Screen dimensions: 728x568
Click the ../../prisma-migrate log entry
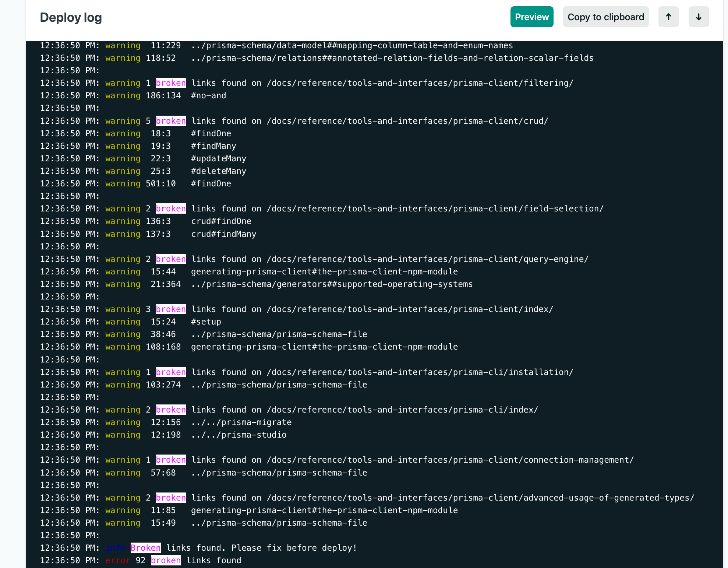pos(241,422)
